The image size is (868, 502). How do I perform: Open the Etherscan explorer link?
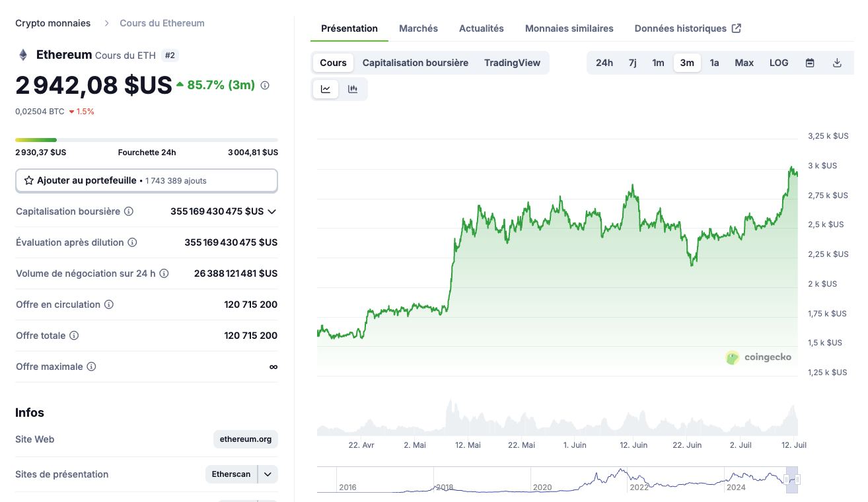(x=231, y=474)
